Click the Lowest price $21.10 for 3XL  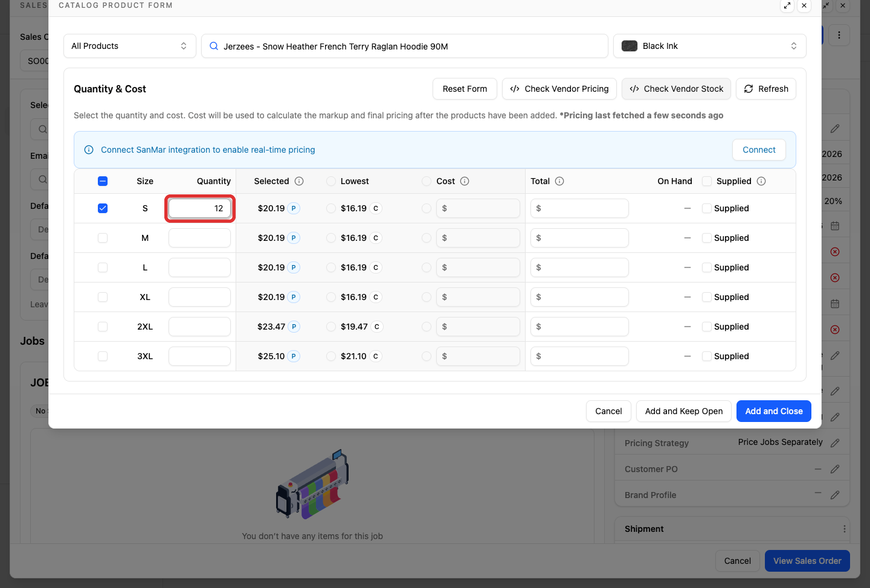(x=353, y=356)
